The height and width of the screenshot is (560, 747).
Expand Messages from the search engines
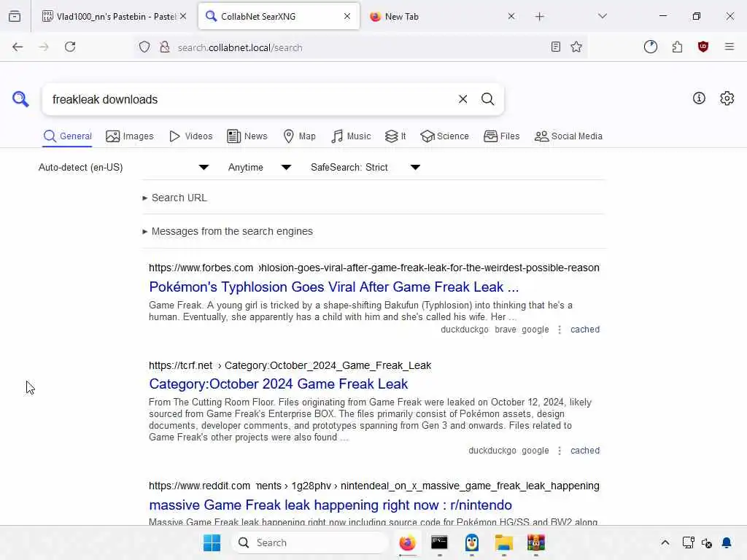point(228,231)
